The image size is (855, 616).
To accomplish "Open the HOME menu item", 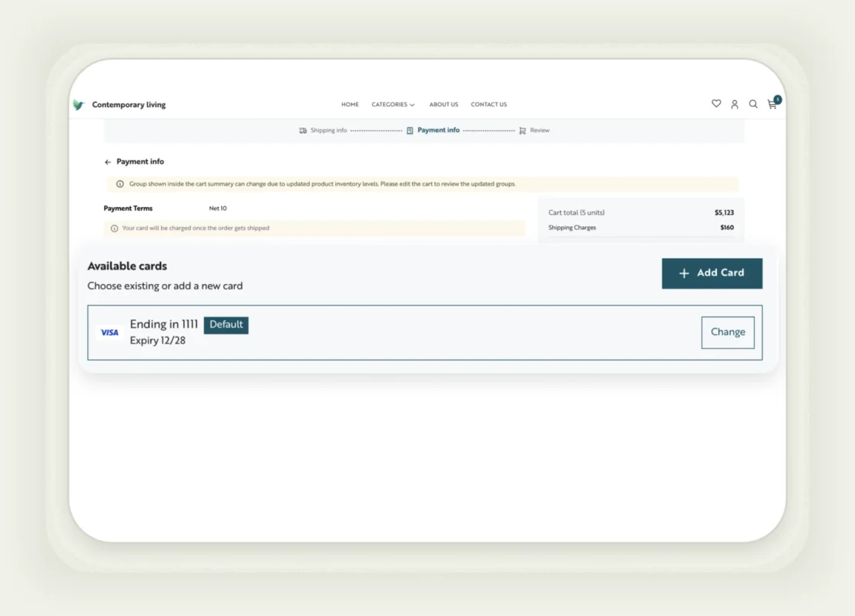I will click(350, 104).
